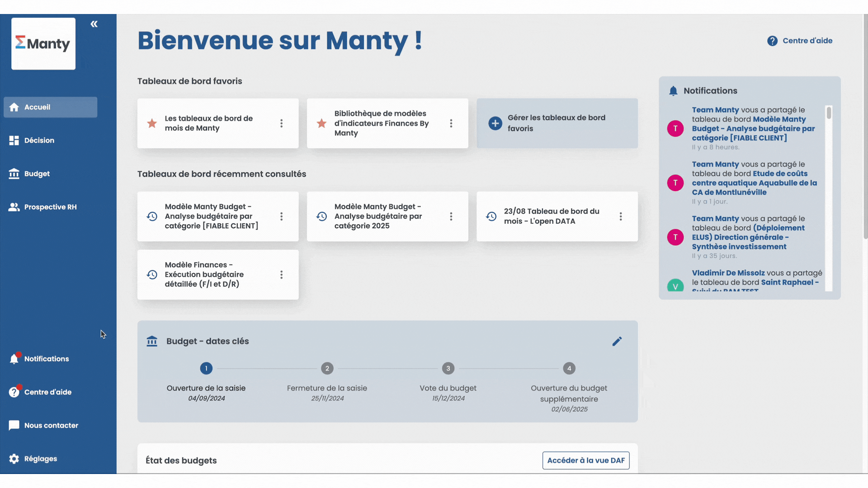Viewport: 868px width, 488px height.
Task: Select step 3 'Vote du budget' marker
Action: tap(448, 368)
